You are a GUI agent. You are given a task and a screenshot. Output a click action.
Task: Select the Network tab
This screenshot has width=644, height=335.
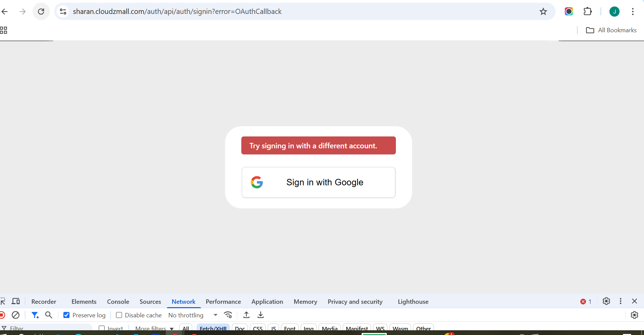[x=183, y=302]
